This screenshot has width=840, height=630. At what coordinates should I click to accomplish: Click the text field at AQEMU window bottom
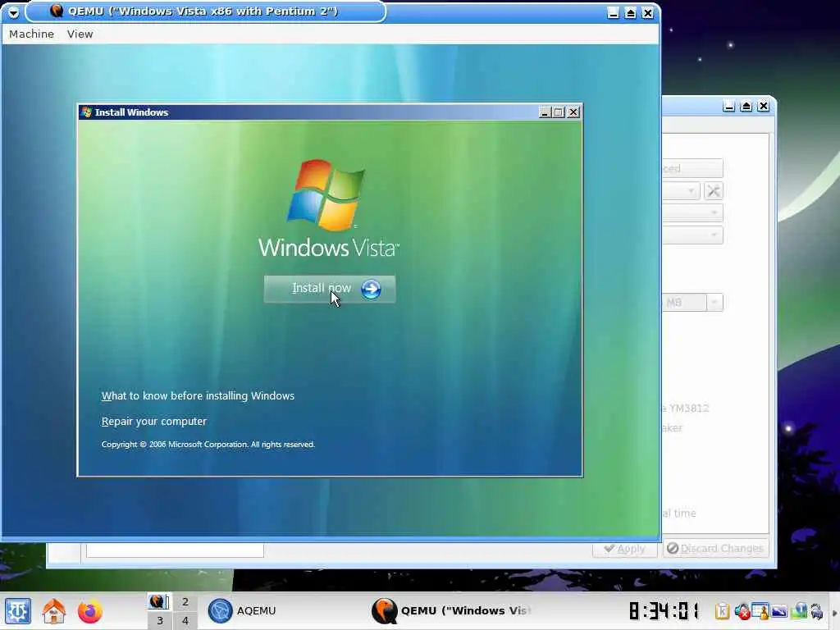[176, 550]
